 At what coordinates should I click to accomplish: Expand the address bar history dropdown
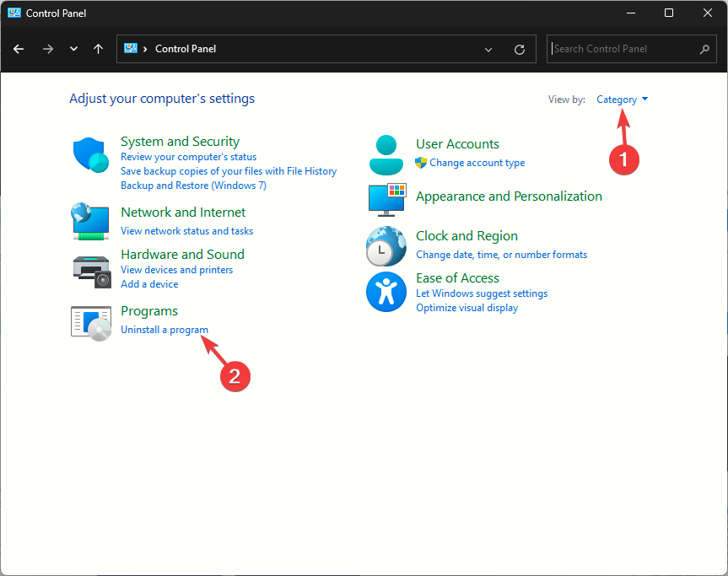click(x=488, y=49)
